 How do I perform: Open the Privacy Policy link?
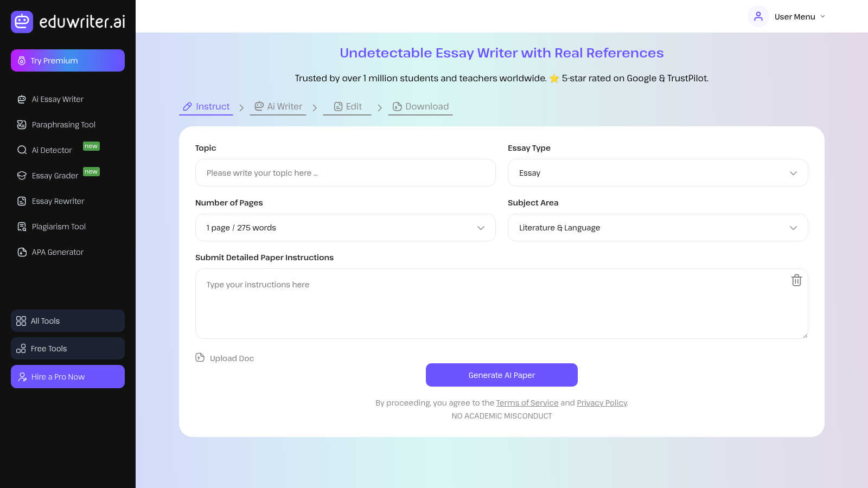pyautogui.click(x=602, y=403)
